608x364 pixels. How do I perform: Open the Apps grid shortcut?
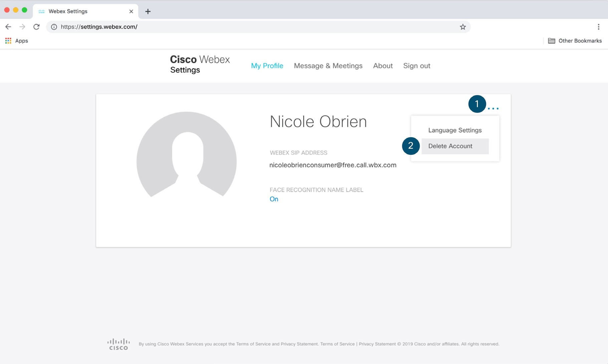(8, 41)
